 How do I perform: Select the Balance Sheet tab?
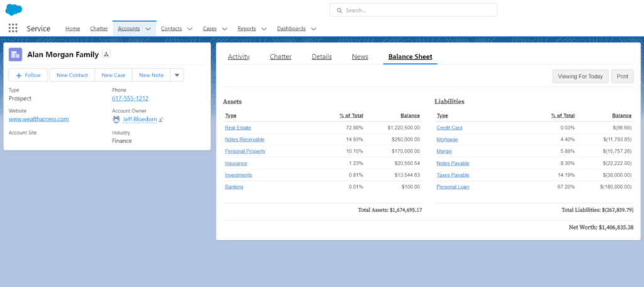pyautogui.click(x=410, y=57)
